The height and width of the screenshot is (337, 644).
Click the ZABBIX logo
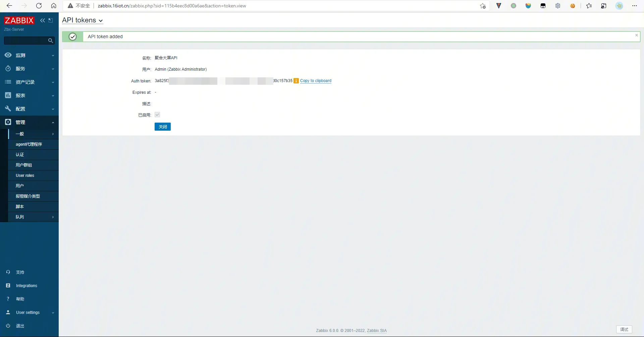(x=19, y=20)
